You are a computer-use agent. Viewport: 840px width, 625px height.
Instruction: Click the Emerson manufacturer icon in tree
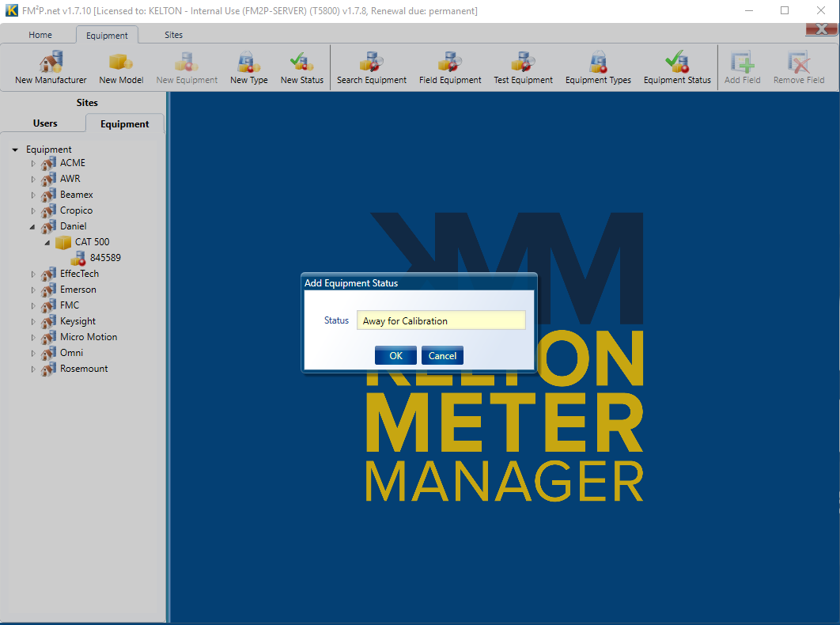click(x=49, y=290)
